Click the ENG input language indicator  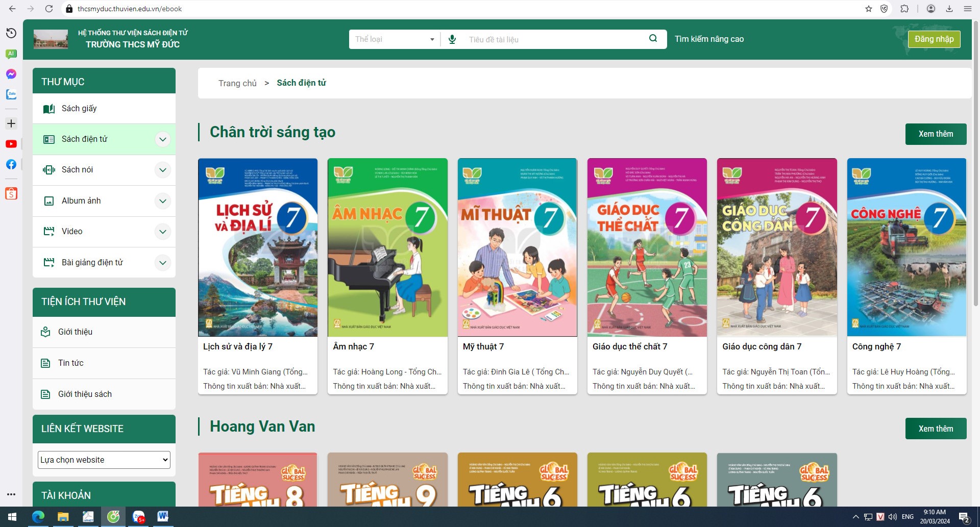(x=908, y=517)
